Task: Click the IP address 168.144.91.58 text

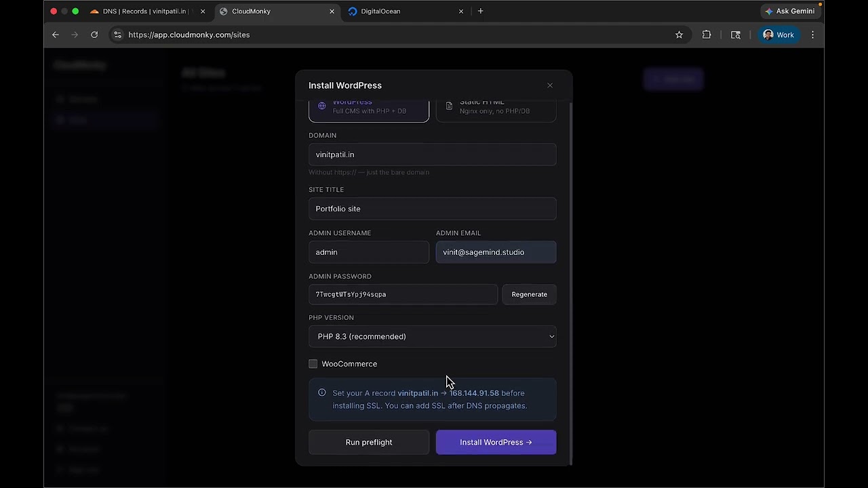Action: [474, 393]
